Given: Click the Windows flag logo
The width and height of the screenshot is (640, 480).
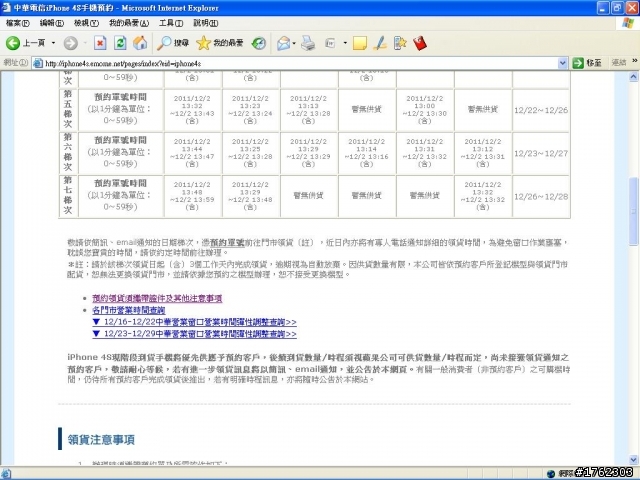Looking at the screenshot, I should click(x=628, y=23).
